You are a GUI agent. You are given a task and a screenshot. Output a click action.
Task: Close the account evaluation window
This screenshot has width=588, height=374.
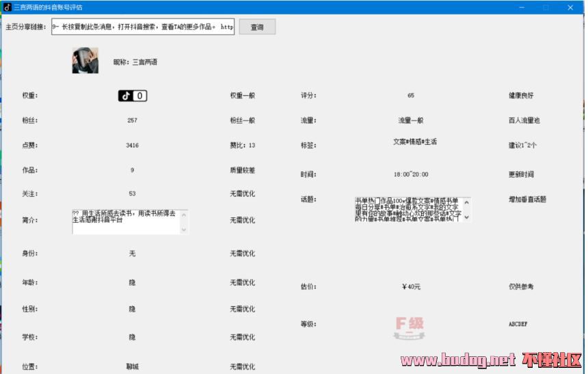[570, 7]
